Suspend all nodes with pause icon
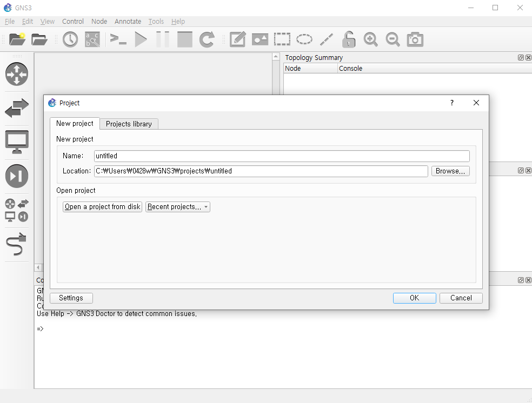This screenshot has width=532, height=403. click(x=163, y=39)
